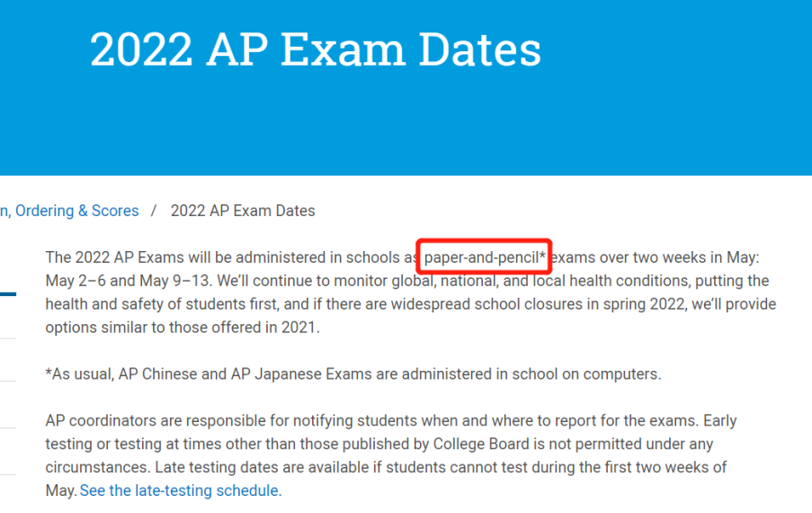Viewport: 812px width, 513px height.
Task: Click the blue active sidebar marker
Action: tap(8, 293)
